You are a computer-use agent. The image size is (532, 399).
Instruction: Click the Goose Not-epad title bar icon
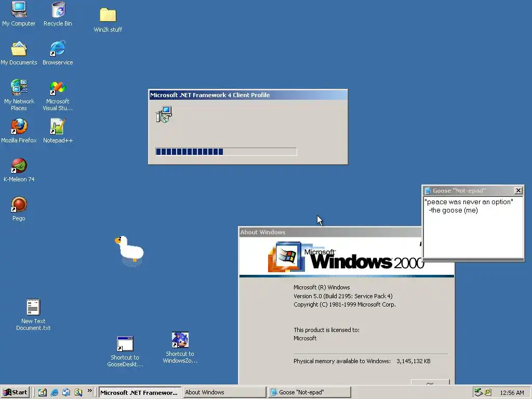[428, 191]
